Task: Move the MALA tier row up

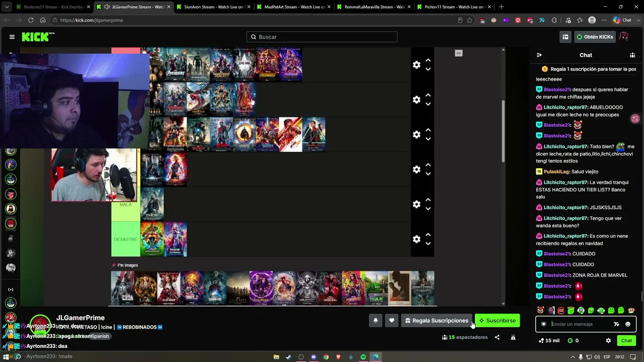Action: (x=428, y=200)
